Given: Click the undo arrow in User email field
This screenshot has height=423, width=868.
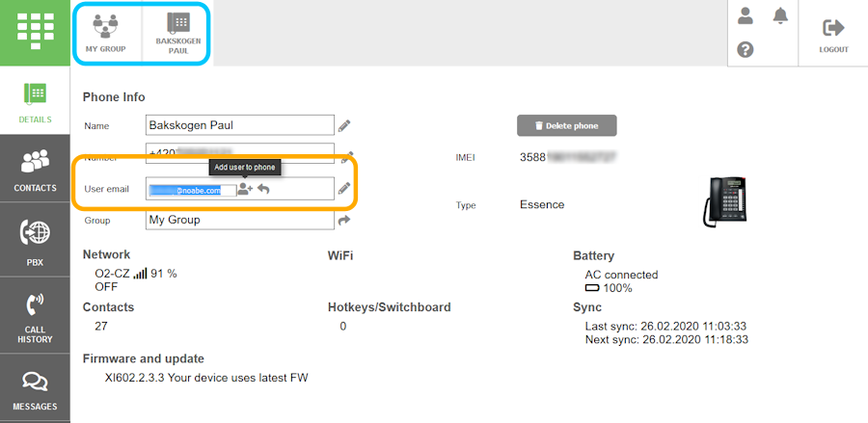Looking at the screenshot, I should (x=263, y=190).
